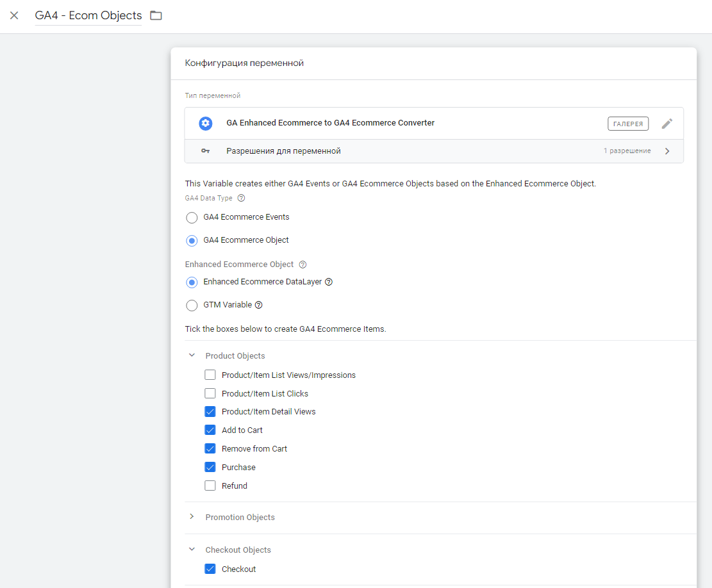The image size is (712, 588).
Task: Select the Enhanced Ecommerce DataLayer radio option
Action: 192,282
